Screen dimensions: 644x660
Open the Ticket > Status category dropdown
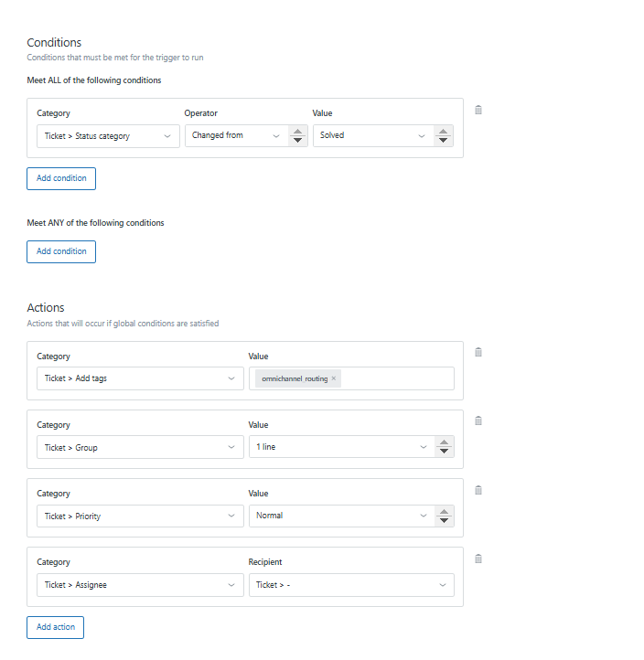(108, 136)
